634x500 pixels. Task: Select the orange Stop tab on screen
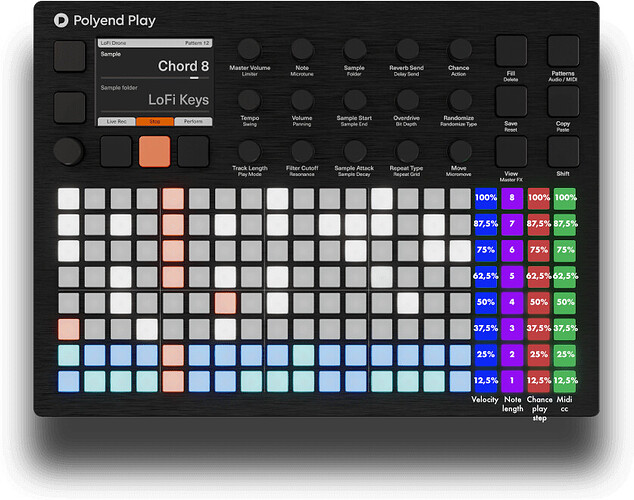[x=155, y=121]
